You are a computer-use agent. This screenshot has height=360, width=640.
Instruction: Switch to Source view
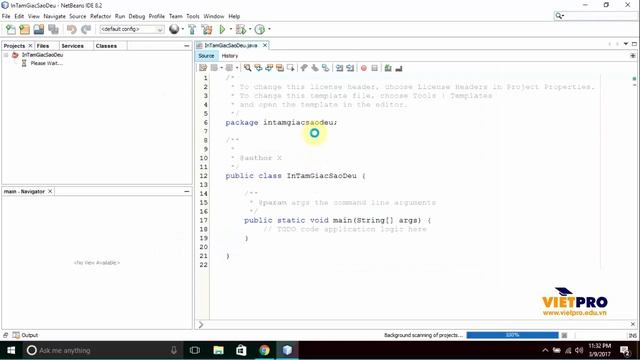click(x=206, y=56)
